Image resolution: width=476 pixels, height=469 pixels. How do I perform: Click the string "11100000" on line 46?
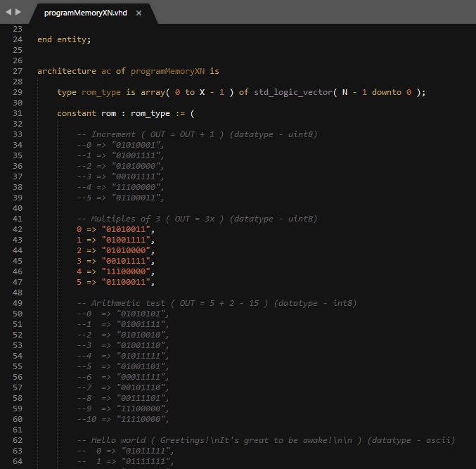[x=126, y=271]
